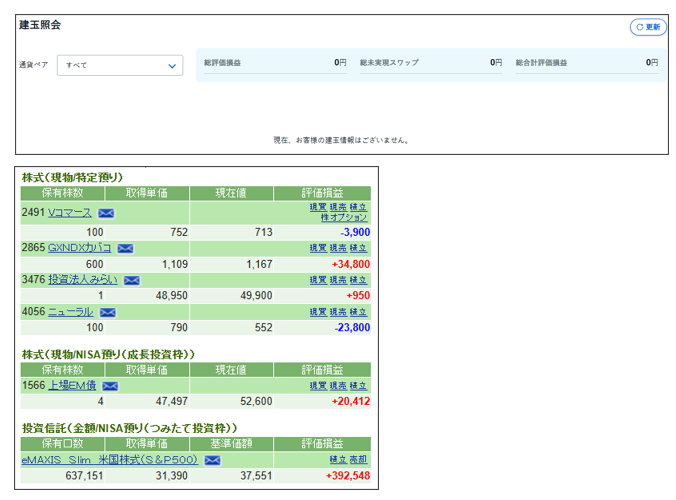Click 現買 in the GXNDXカバコ row
Image resolution: width=676 pixels, height=500 pixels.
318,248
